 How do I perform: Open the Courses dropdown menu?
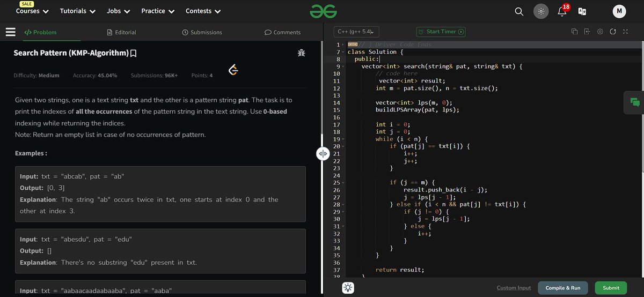[x=32, y=11]
